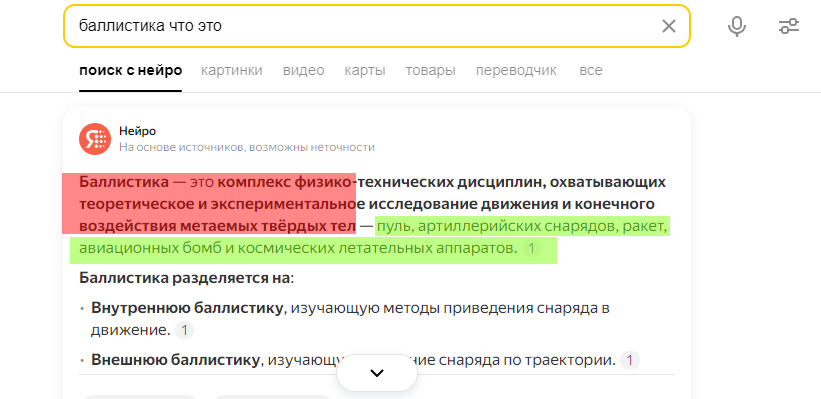Focus the search box with "баллистика что это"
This screenshot has width=821, height=399.
[377, 26]
